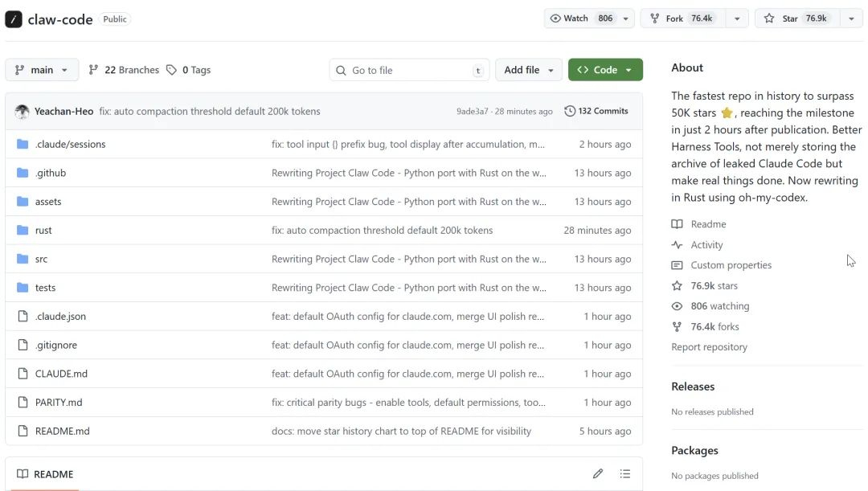
Task: Open the main branch switcher dropdown
Action: (x=42, y=70)
